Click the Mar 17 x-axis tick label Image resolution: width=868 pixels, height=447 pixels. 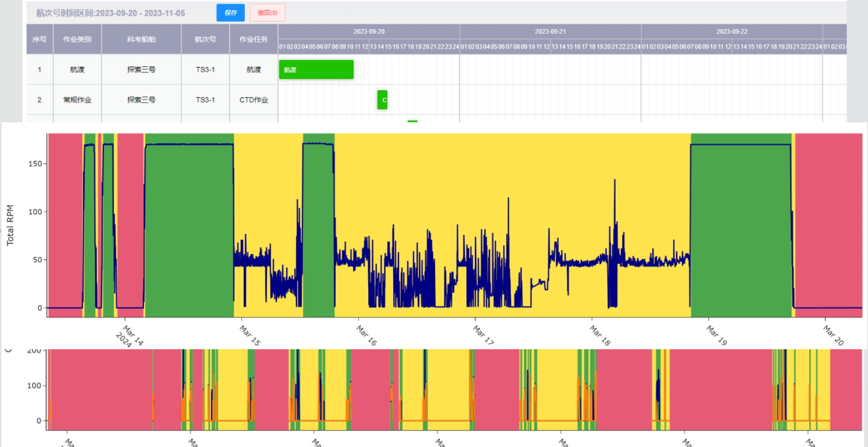tap(483, 335)
